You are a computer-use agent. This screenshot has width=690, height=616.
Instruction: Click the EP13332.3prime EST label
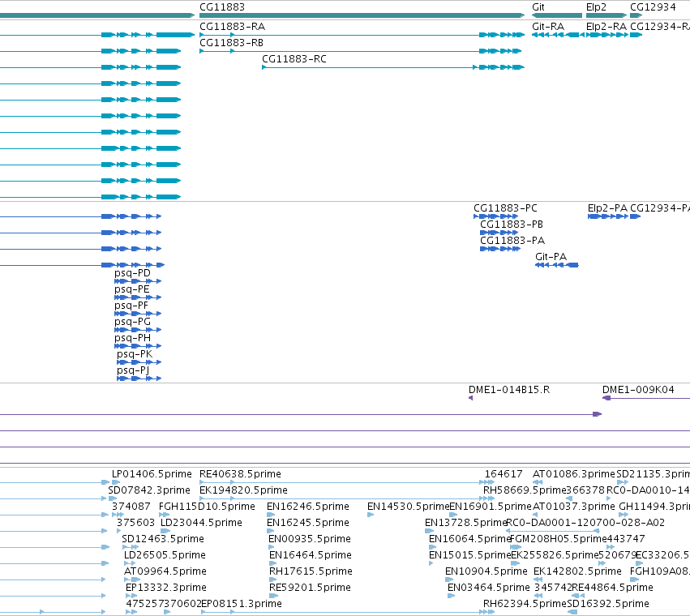tap(166, 588)
